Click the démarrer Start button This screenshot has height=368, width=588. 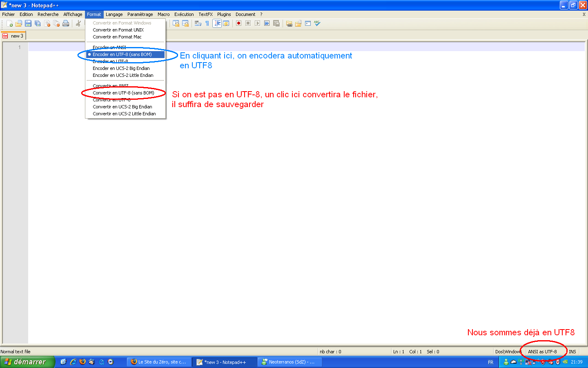coord(27,362)
